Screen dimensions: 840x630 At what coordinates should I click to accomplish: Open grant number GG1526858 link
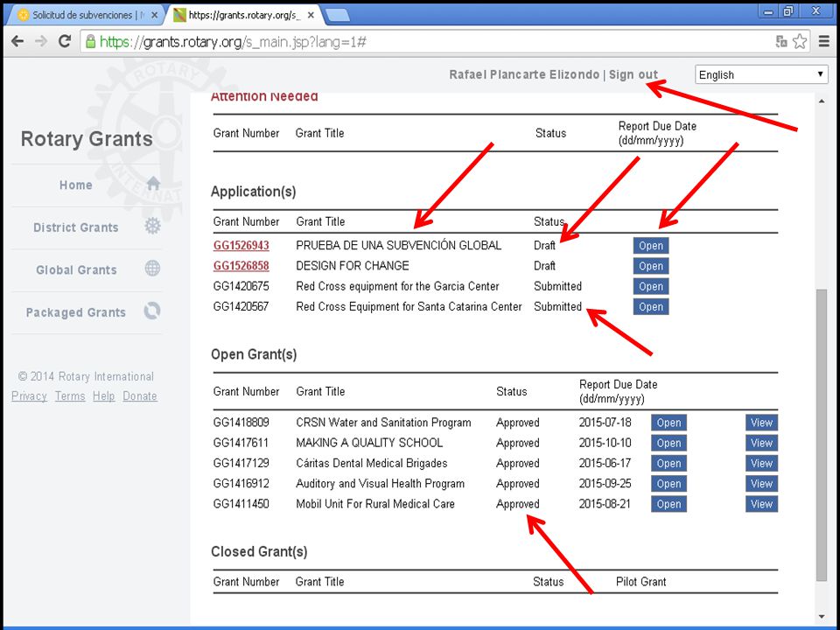click(x=241, y=266)
